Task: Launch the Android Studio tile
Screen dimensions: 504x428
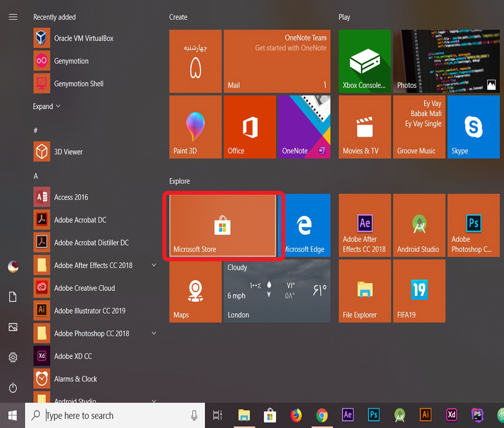Action: coord(418,226)
